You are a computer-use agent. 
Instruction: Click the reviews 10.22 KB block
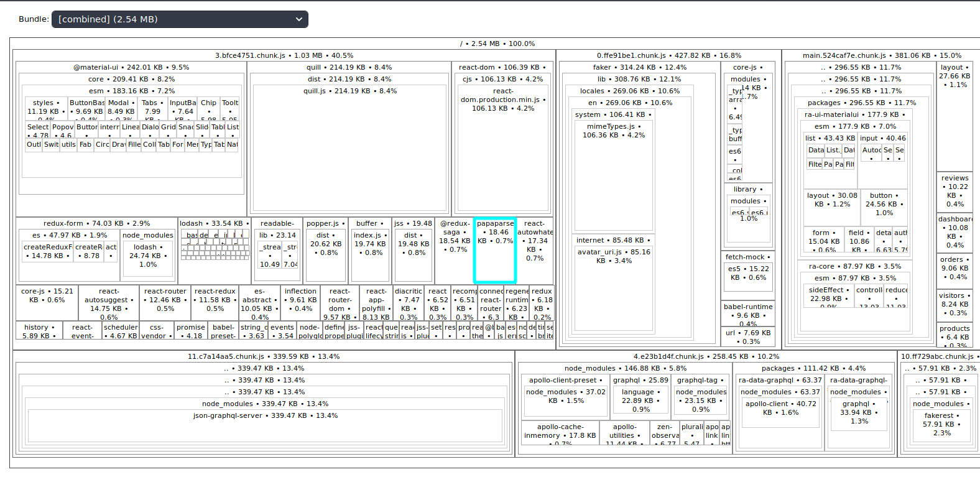click(x=955, y=192)
